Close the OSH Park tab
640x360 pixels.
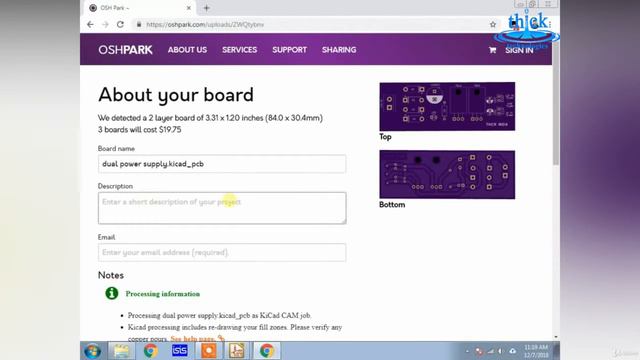point(189,8)
